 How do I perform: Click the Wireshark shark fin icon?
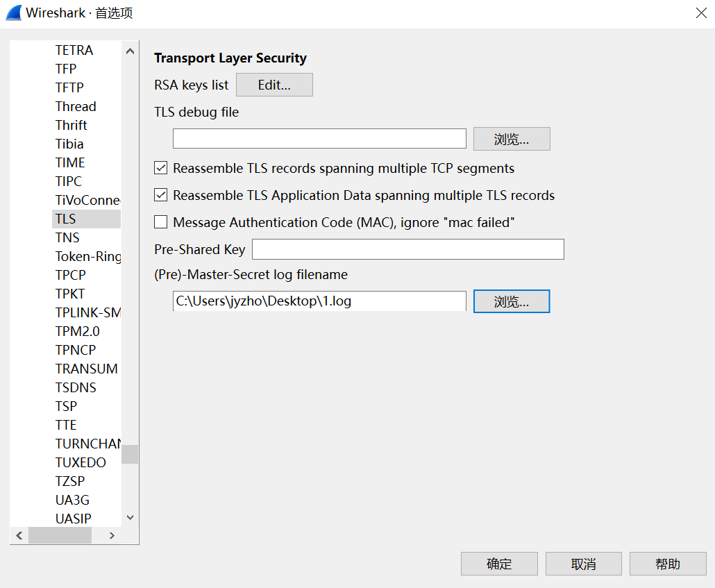click(x=14, y=12)
